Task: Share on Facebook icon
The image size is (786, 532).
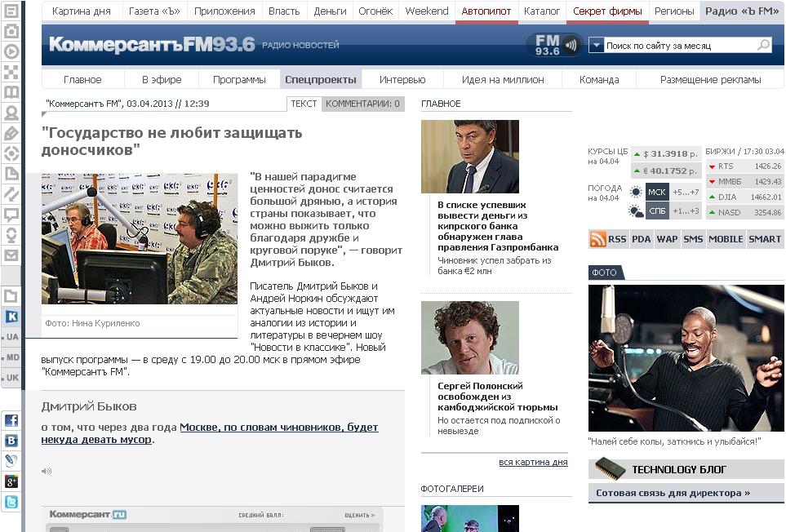Action: click(x=11, y=420)
